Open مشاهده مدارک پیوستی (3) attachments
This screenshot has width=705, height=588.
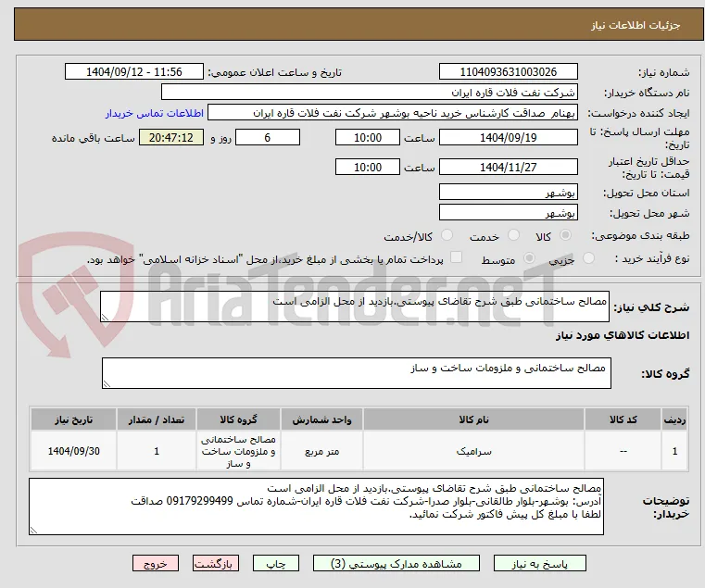(x=397, y=563)
